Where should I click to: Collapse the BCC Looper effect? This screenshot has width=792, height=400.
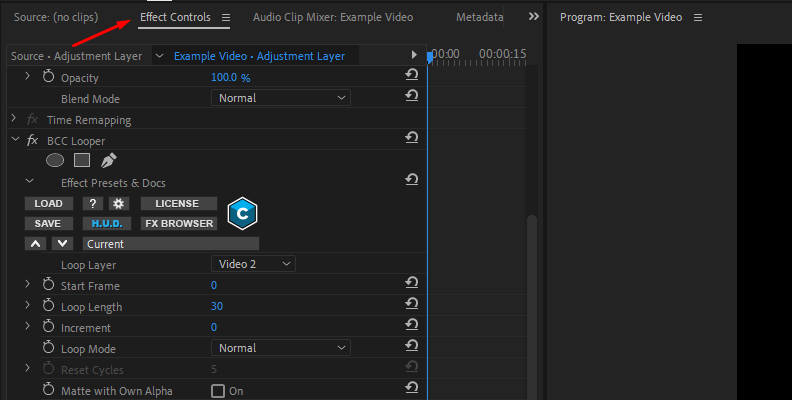pyautogui.click(x=16, y=139)
